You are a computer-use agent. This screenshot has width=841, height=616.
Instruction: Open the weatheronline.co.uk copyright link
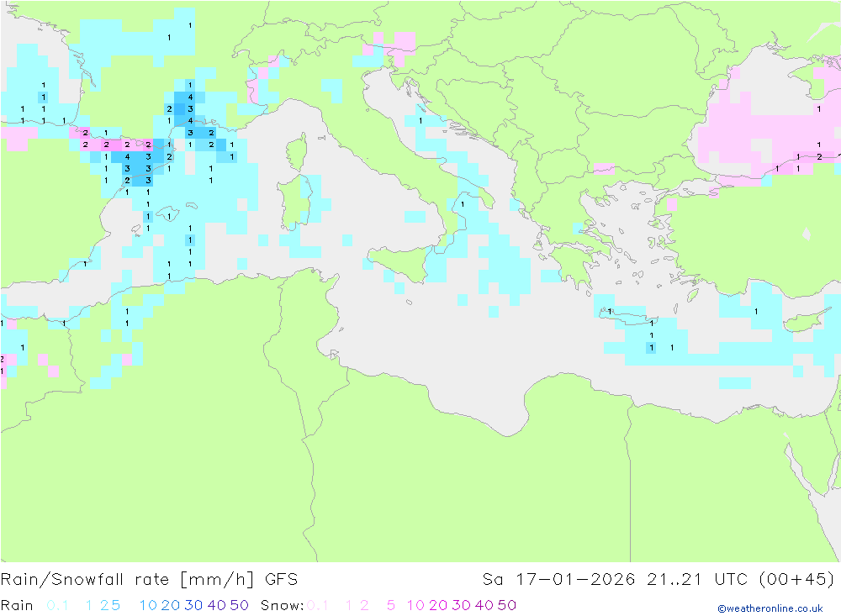[770, 608]
